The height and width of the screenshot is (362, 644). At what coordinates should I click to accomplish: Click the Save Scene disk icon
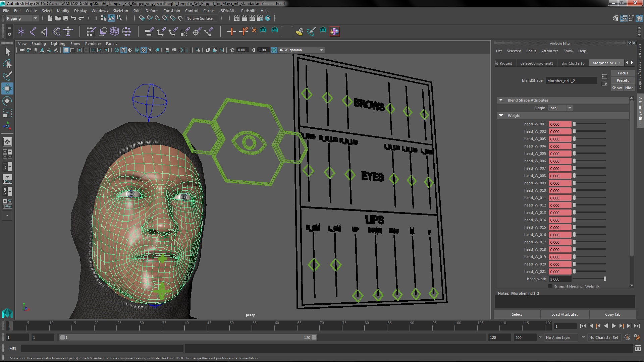click(x=66, y=18)
